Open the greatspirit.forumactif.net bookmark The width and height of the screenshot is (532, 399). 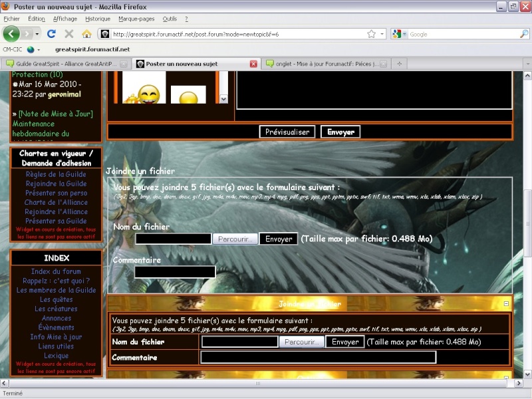92,49
